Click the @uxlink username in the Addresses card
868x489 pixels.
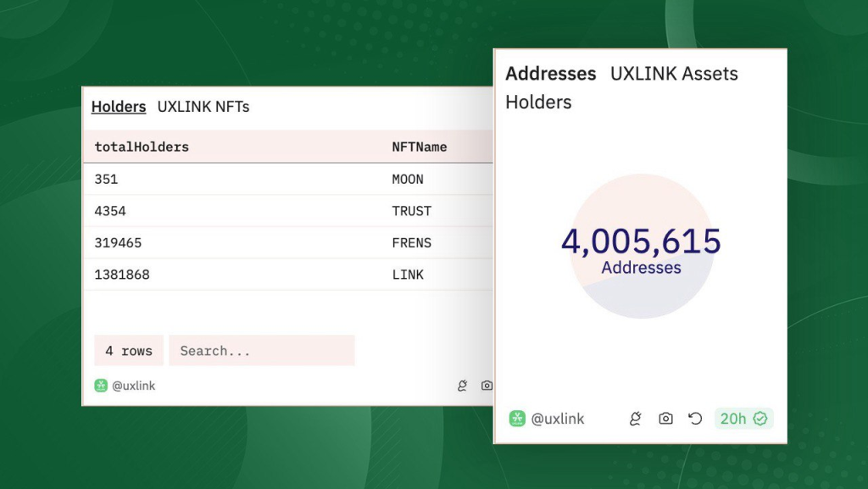[x=558, y=419]
